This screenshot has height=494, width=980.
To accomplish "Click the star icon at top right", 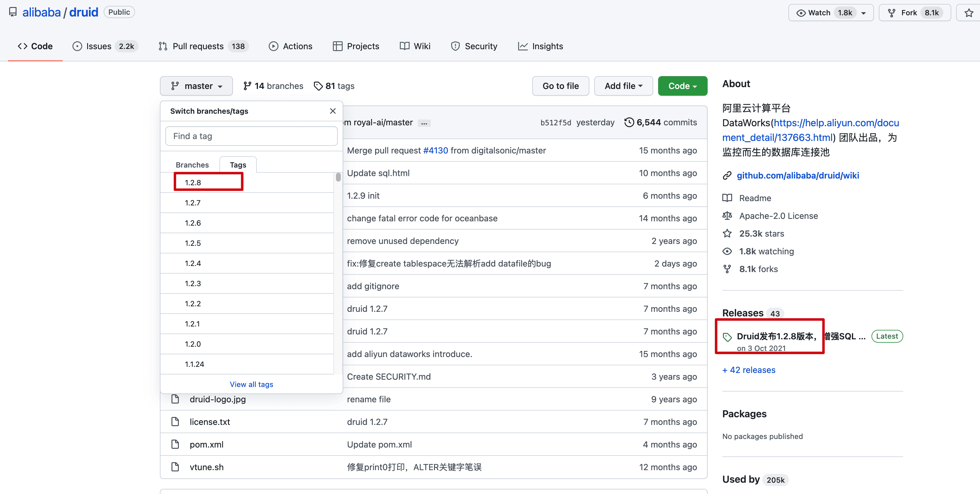I will [x=969, y=13].
